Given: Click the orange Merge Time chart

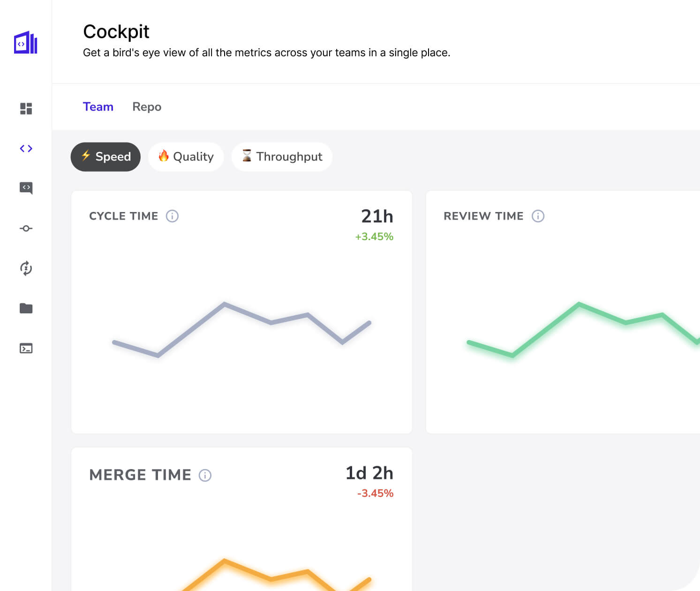Looking at the screenshot, I should 275,575.
